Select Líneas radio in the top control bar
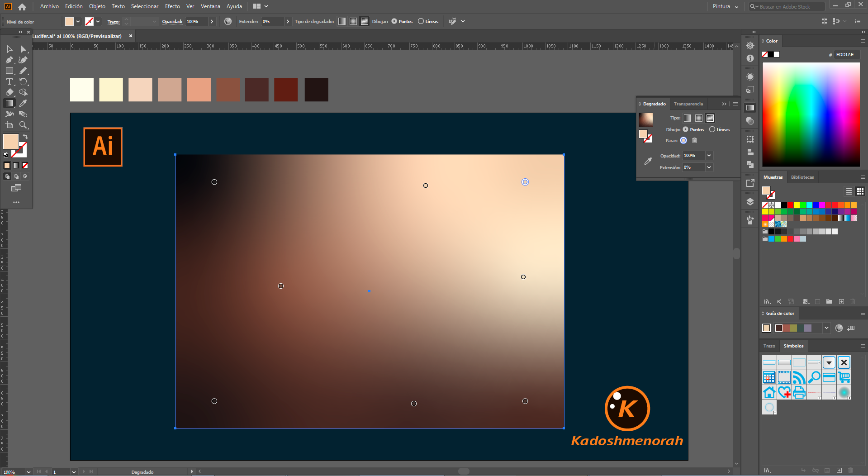This screenshot has width=868, height=476. point(421,21)
